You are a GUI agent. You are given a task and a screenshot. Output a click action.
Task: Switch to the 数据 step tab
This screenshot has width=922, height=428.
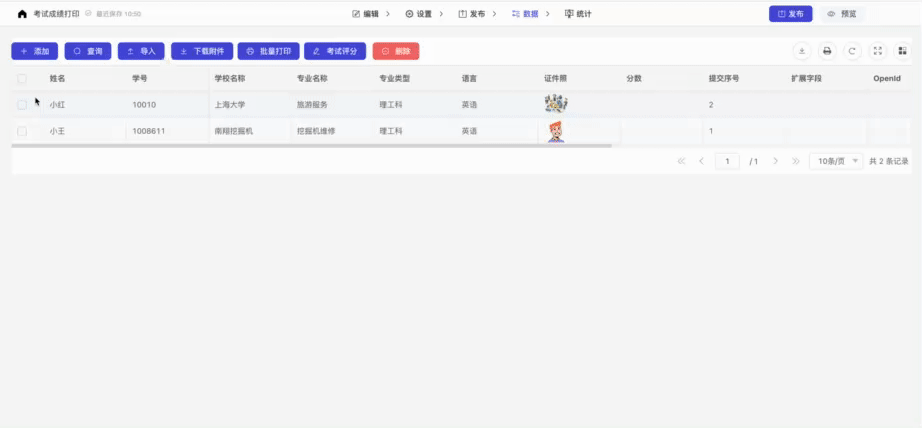pos(525,14)
